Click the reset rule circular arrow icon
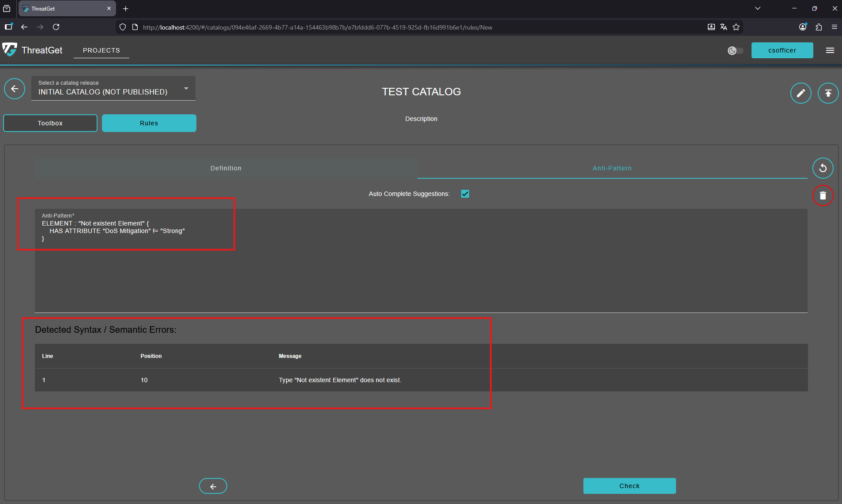Image resolution: width=842 pixels, height=504 pixels. click(x=823, y=168)
